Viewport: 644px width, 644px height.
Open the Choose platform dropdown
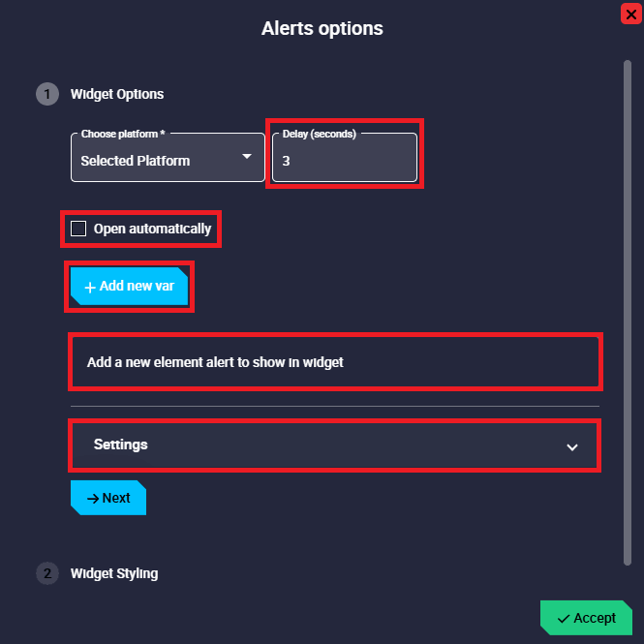pyautogui.click(x=167, y=158)
